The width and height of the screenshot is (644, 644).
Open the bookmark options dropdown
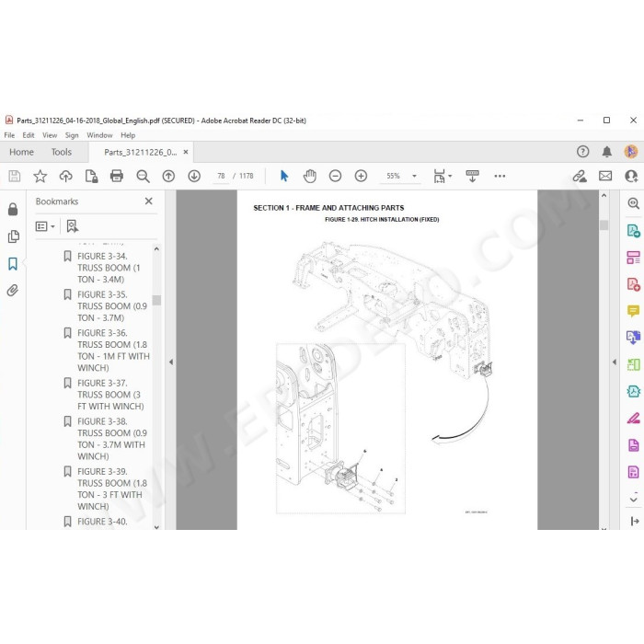(45, 226)
